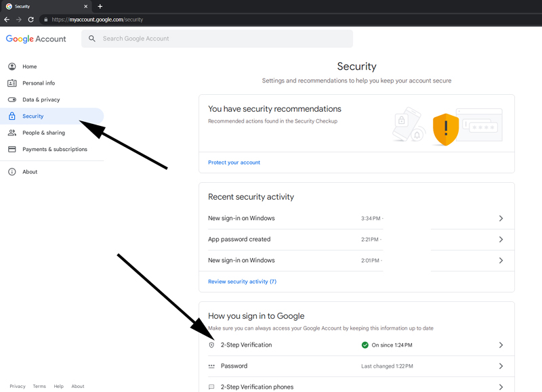Click the App password created entry

(x=239, y=239)
